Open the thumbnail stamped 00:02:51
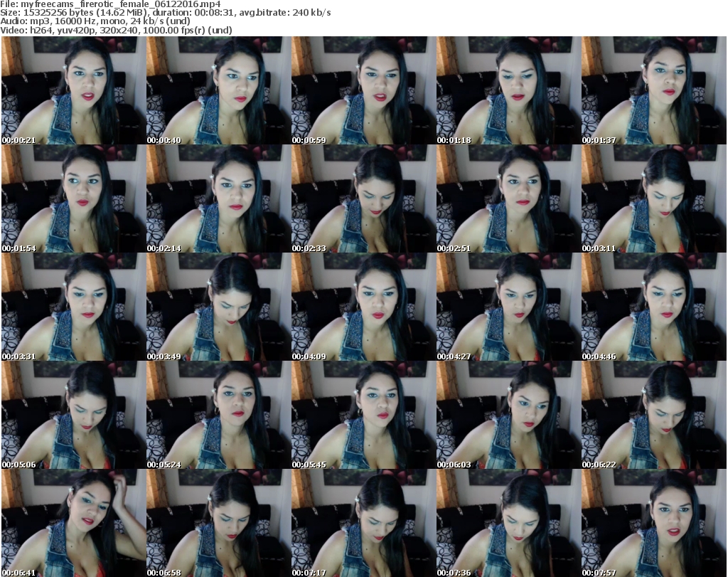728x577 pixels. point(508,198)
